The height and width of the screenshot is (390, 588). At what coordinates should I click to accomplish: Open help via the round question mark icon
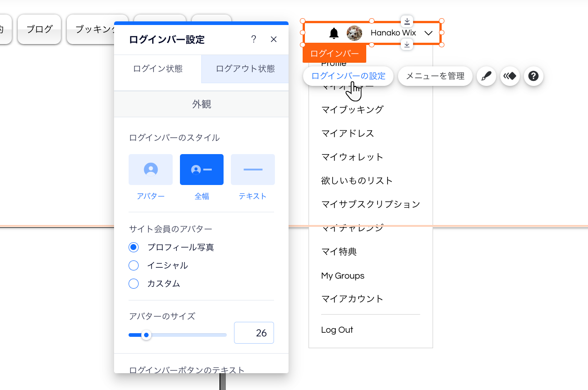click(533, 76)
